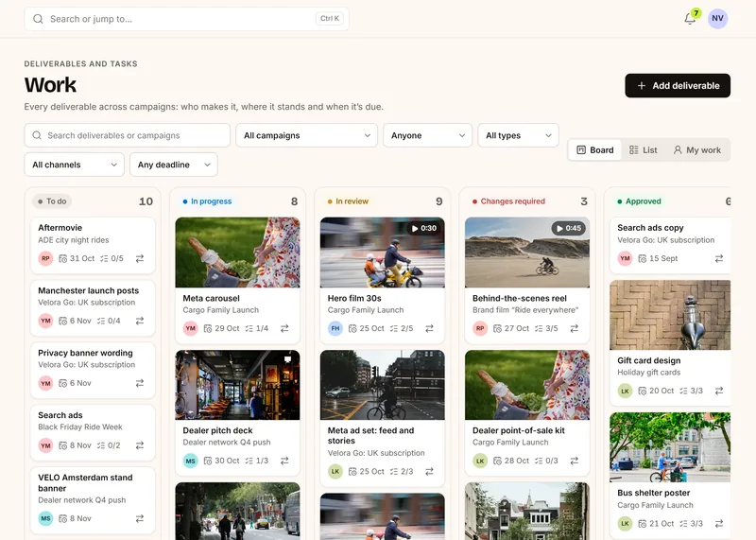Image resolution: width=756 pixels, height=540 pixels.
Task: Open the Meta carousel picnic thumbnail
Action: (x=238, y=253)
